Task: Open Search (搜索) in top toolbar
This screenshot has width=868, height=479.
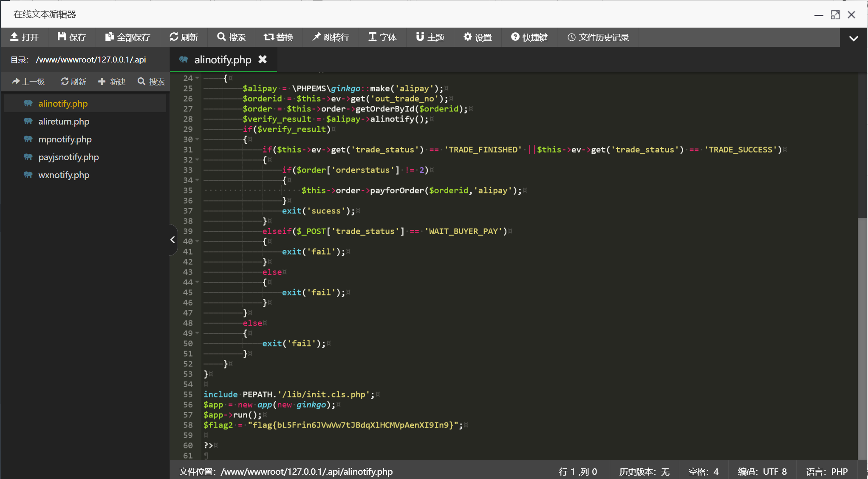Action: click(231, 37)
